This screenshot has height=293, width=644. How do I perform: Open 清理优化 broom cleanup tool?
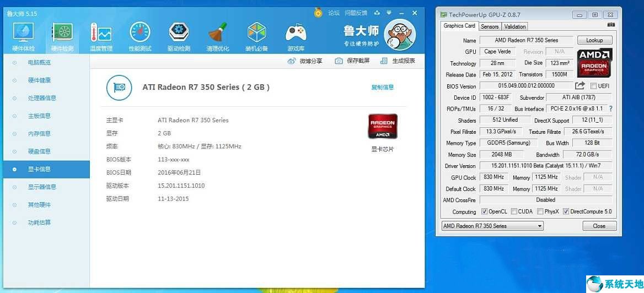[218, 33]
